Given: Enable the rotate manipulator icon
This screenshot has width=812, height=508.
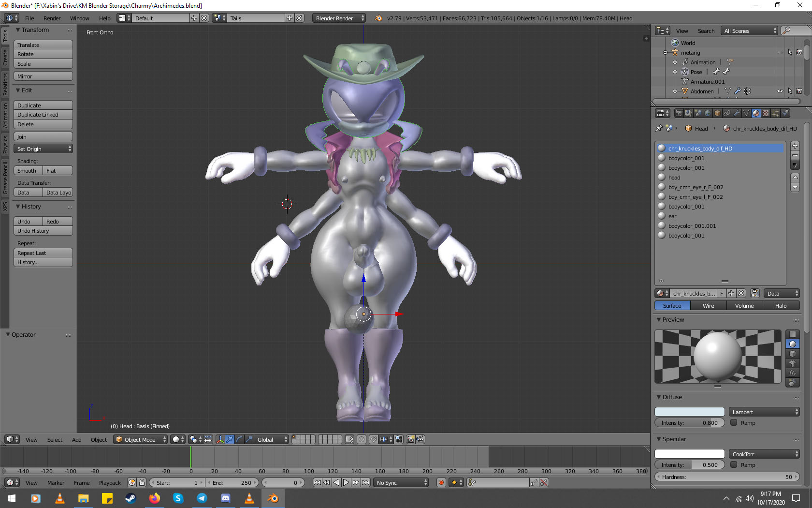Looking at the screenshot, I should tap(239, 439).
